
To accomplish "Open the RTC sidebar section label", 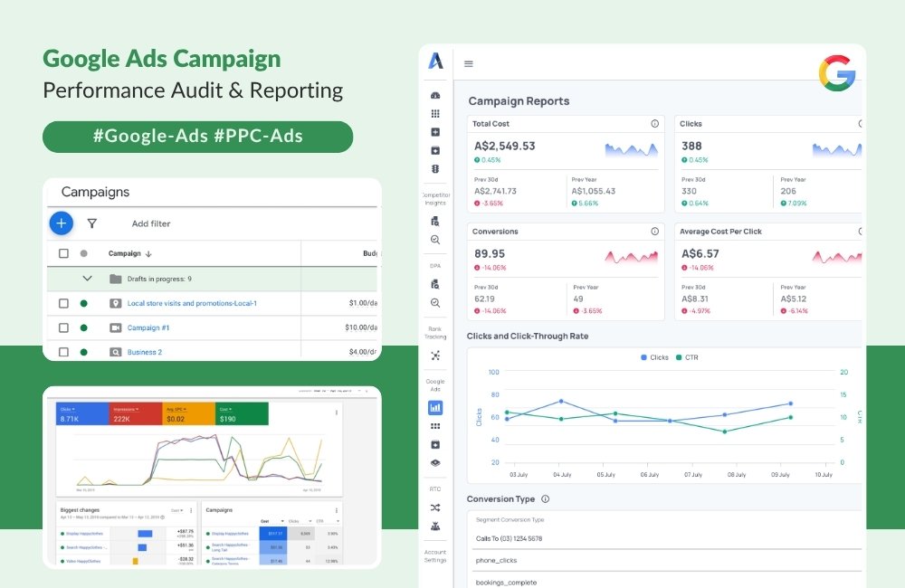I will point(435,489).
